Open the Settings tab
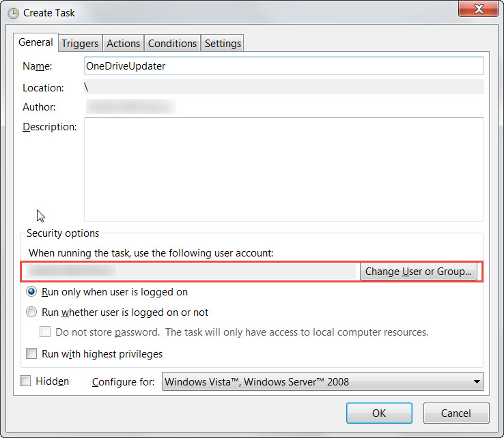This screenshot has height=438, width=504. click(223, 44)
